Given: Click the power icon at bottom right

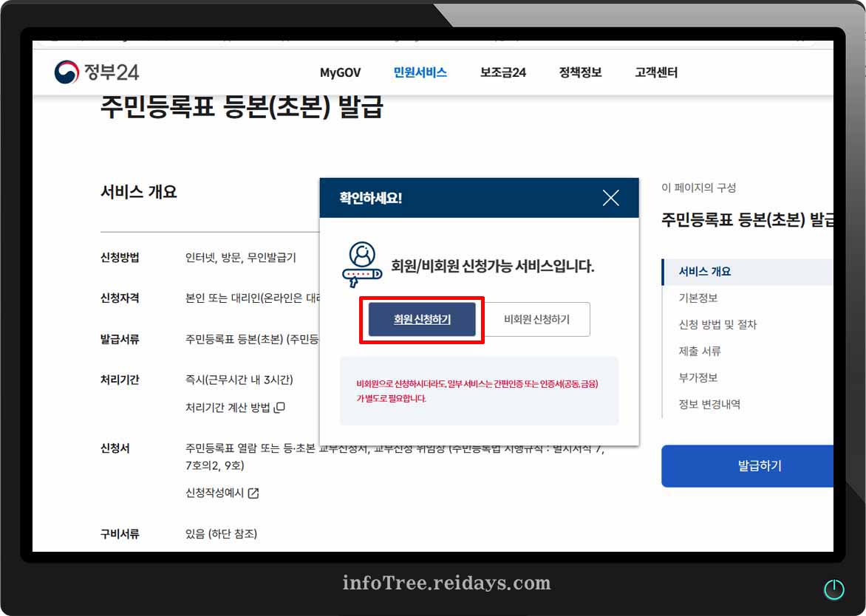Looking at the screenshot, I should pos(834,589).
